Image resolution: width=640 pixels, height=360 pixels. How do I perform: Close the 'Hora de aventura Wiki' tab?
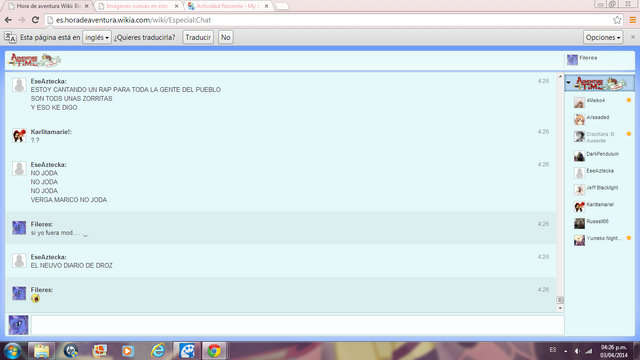pos(87,6)
